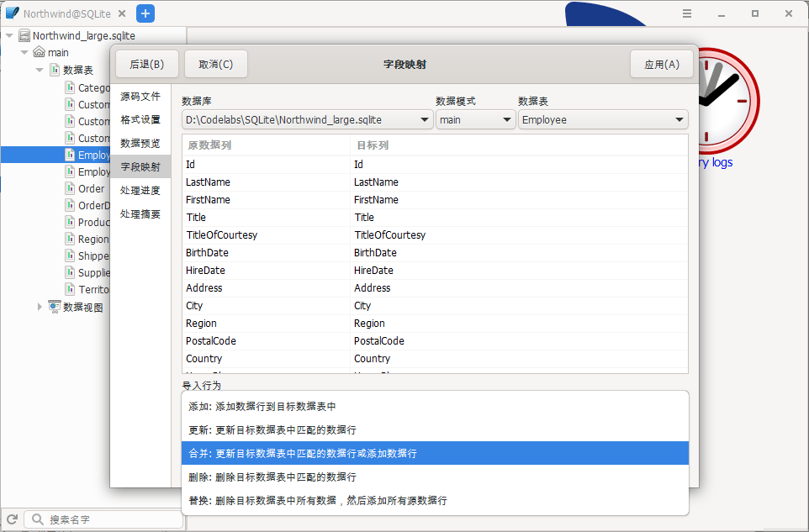This screenshot has width=809, height=532.
Task: Click the Order table icon in tree
Action: (71, 188)
